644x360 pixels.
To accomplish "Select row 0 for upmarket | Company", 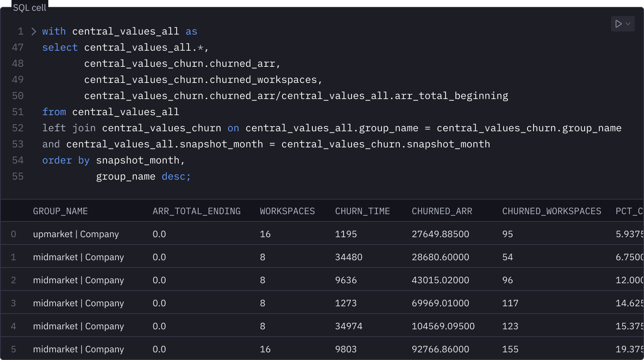I will [76, 234].
